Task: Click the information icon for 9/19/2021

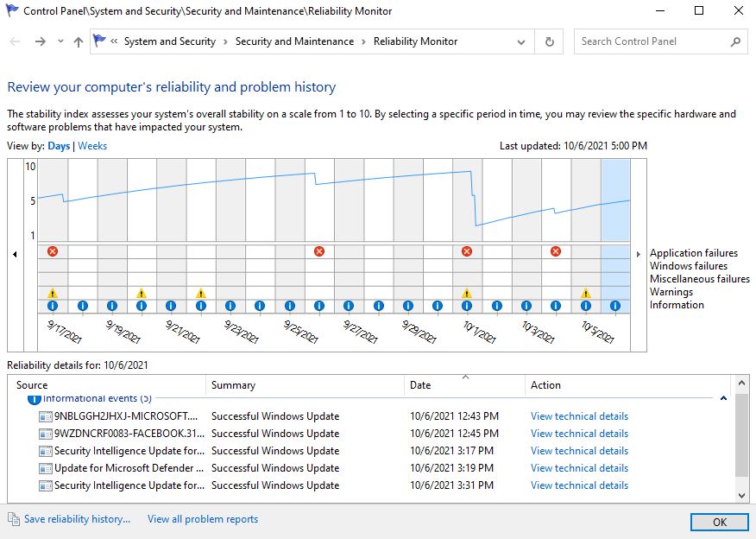Action: pos(112,306)
